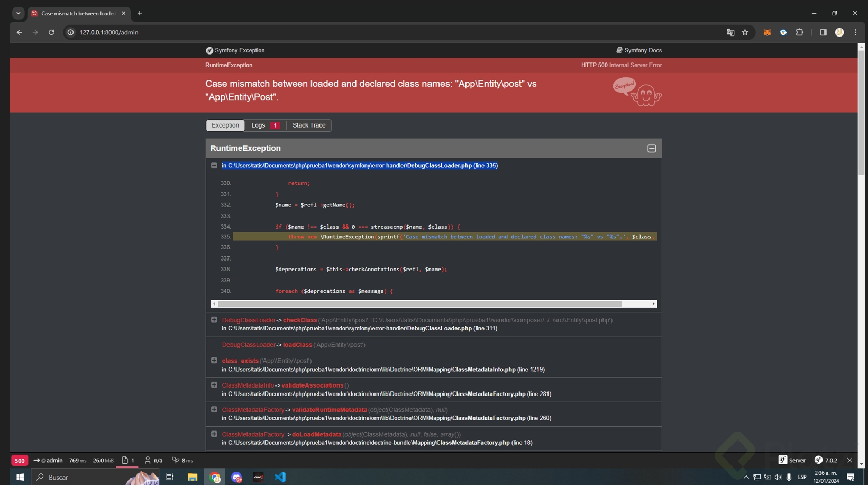Viewport: 868px width, 485px height.
Task: Show hidden system tray icons
Action: click(746, 477)
